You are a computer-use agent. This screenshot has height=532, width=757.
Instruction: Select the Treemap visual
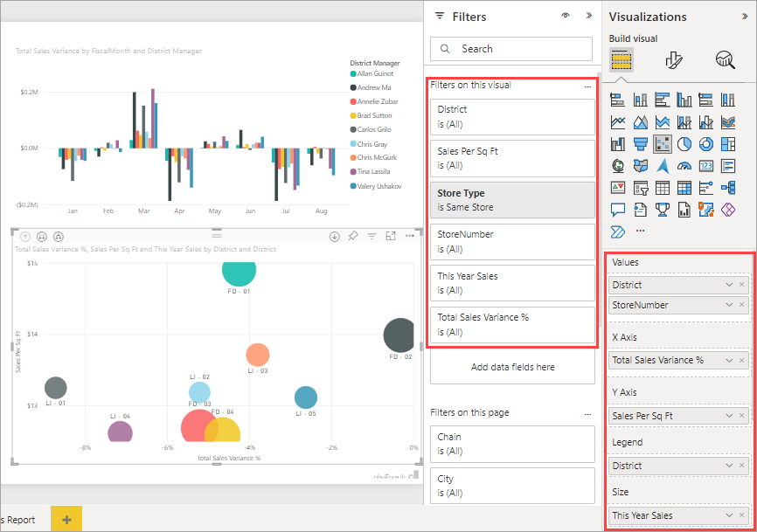click(x=728, y=144)
